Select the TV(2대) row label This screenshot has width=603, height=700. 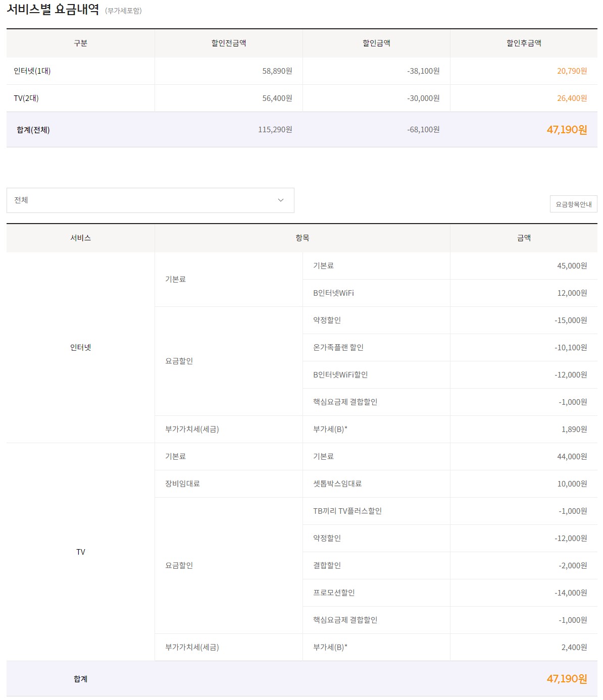pyautogui.click(x=26, y=98)
